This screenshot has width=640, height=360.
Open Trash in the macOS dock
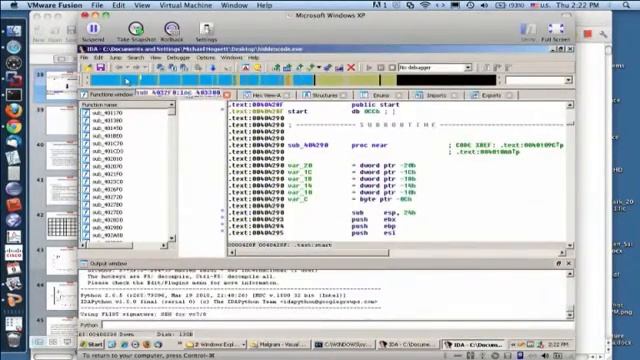click(13, 340)
